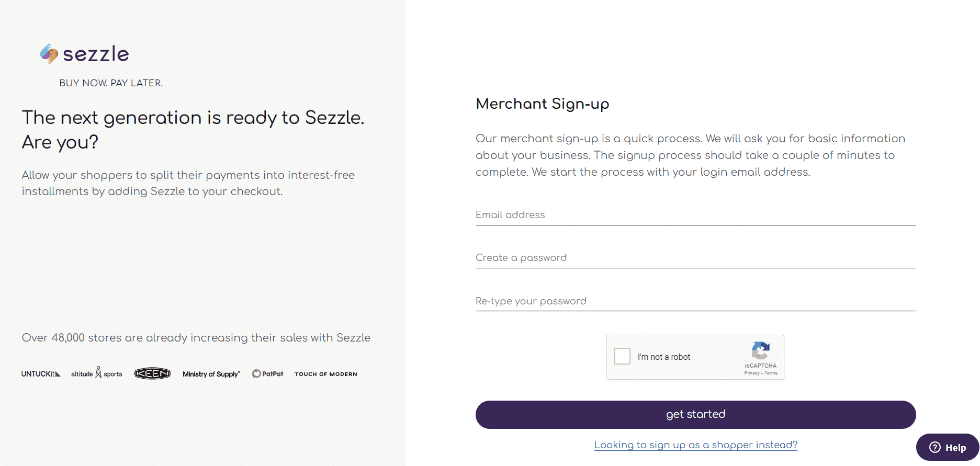Open the Help chat widget
The height and width of the screenshot is (466, 980).
click(948, 447)
